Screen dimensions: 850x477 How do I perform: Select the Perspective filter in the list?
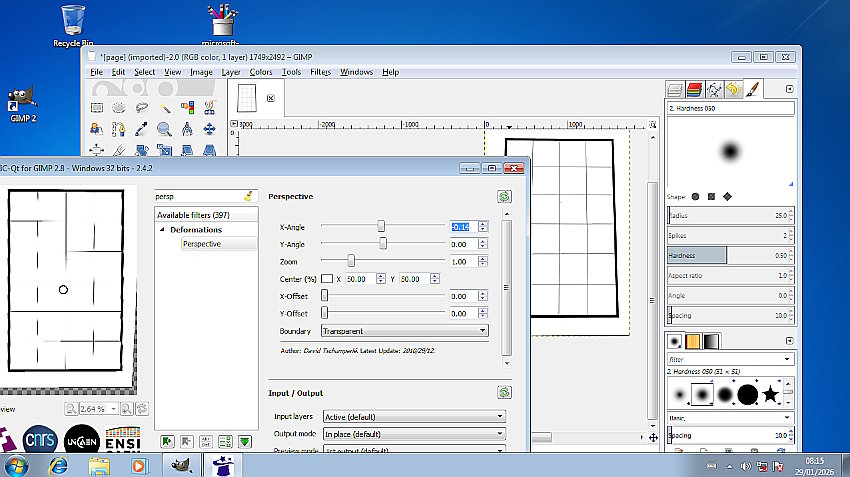[202, 244]
